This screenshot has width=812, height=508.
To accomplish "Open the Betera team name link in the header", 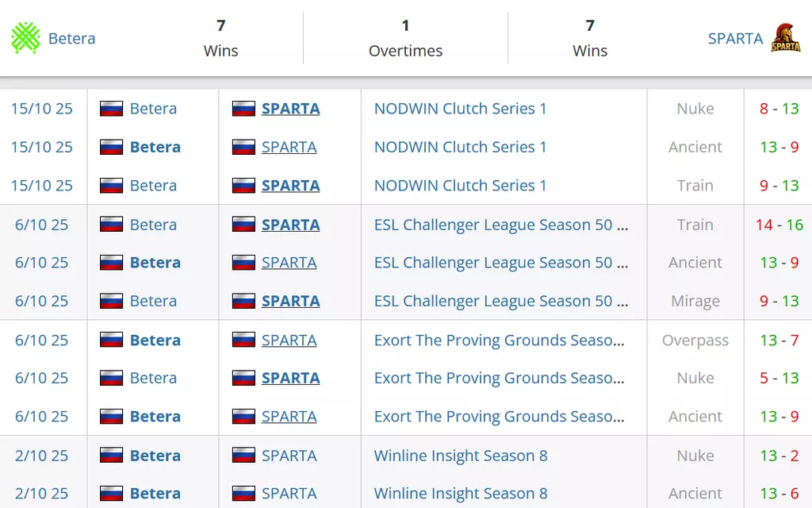I will tap(71, 38).
